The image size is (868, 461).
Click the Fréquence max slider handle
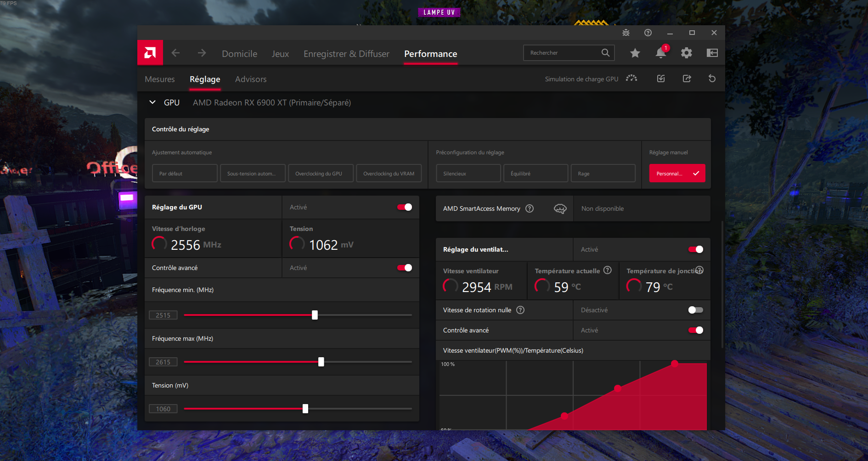click(321, 362)
